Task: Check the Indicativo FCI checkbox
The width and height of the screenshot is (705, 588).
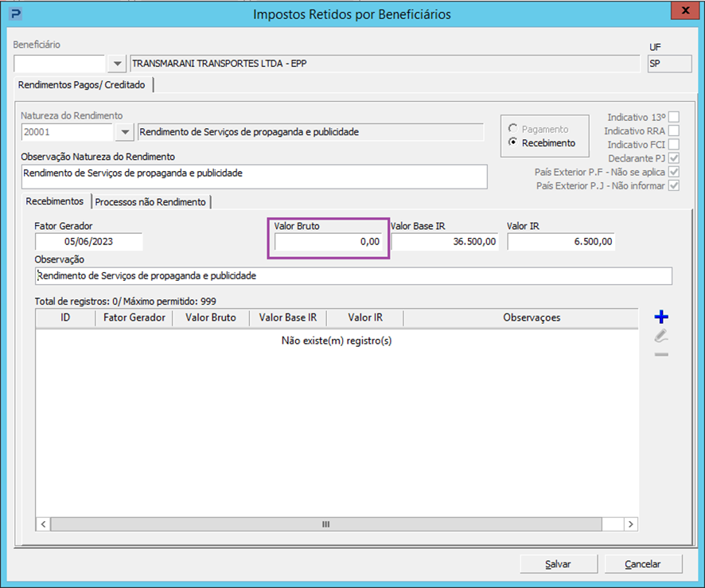Action: click(x=673, y=144)
